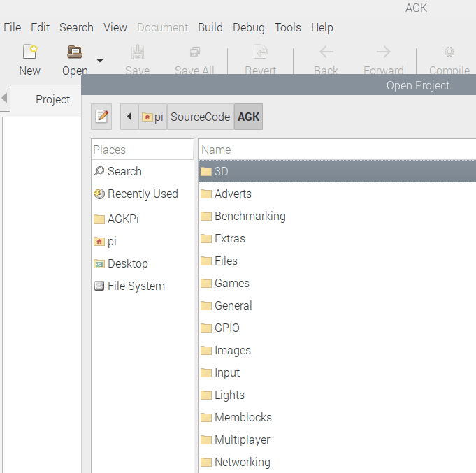Open Recently Used in Places
476x473 pixels.
(x=142, y=194)
